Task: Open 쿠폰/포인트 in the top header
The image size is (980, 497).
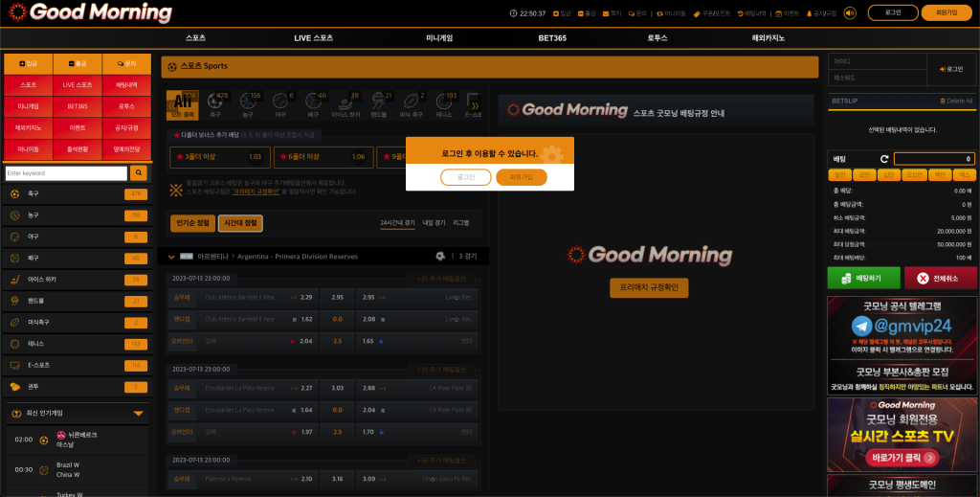Action: pos(711,13)
